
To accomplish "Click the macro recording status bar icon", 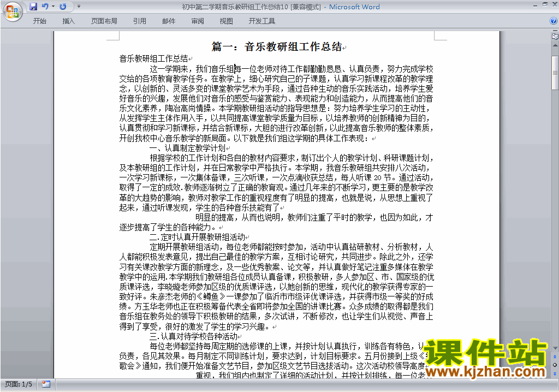I will click(46, 384).
